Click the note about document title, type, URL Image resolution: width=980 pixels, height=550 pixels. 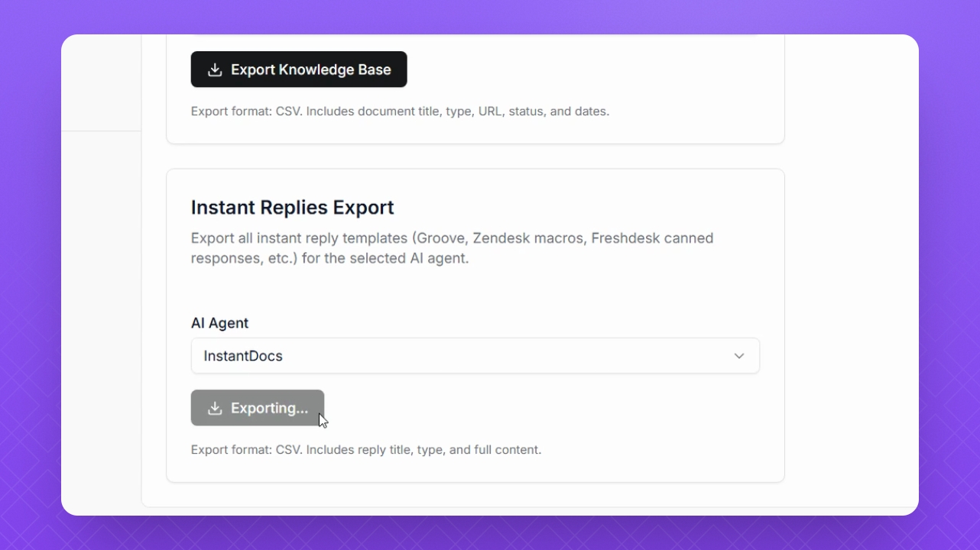[x=400, y=112]
